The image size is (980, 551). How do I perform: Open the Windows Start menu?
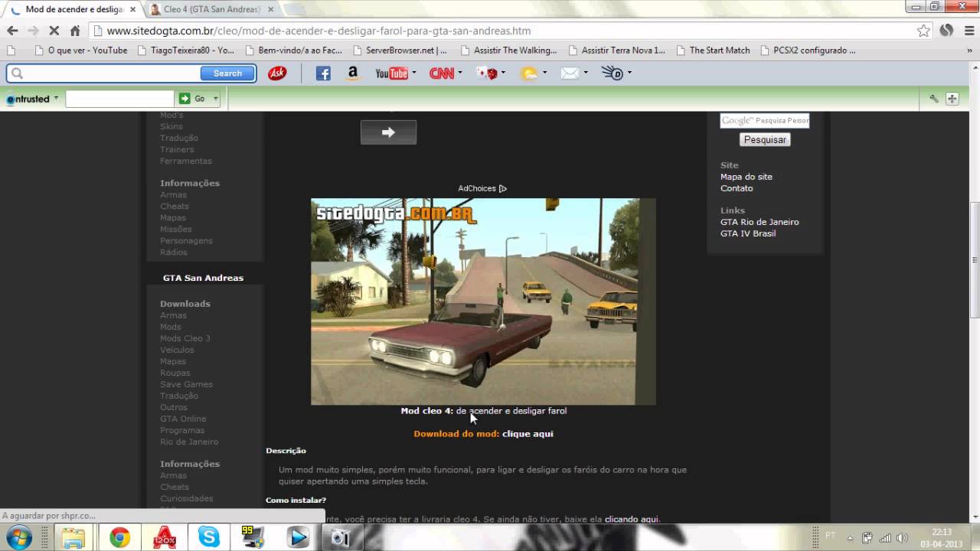point(19,537)
